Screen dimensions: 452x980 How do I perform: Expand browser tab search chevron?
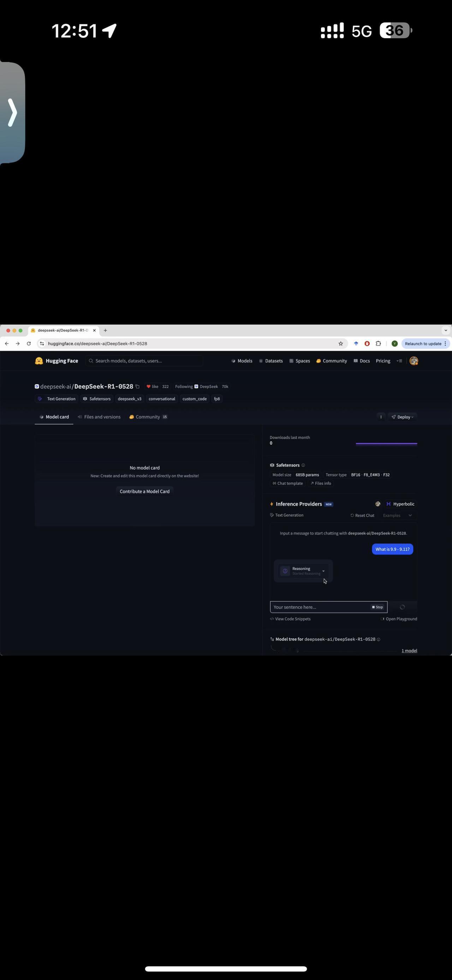point(446,330)
